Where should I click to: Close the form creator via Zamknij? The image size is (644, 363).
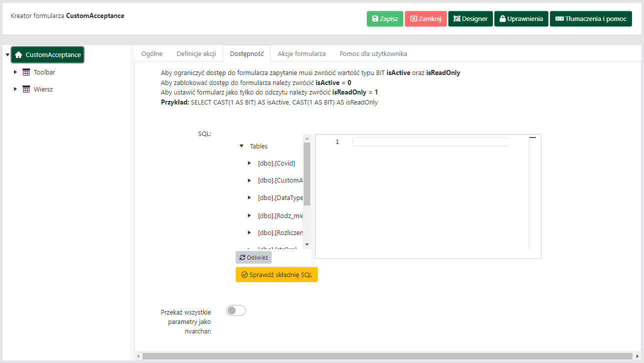point(425,19)
